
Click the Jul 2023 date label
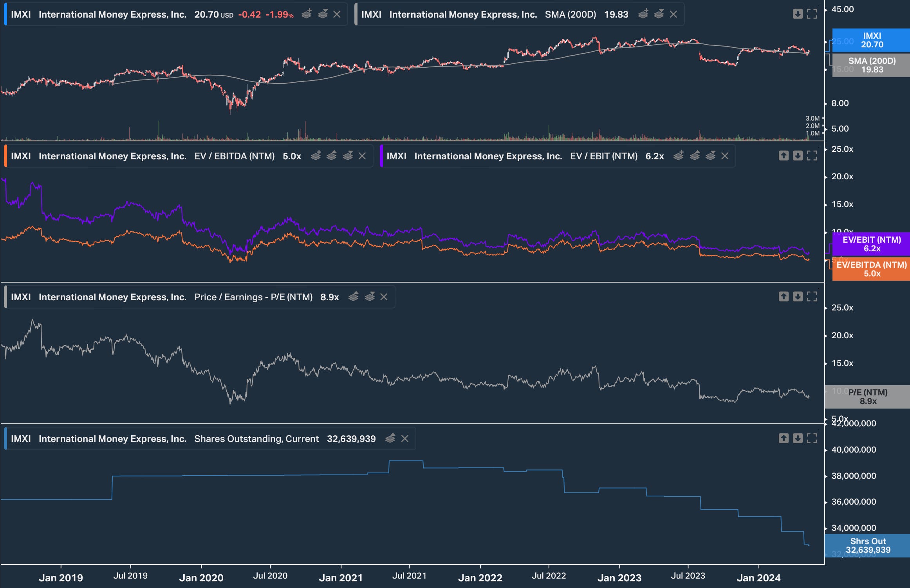pyautogui.click(x=688, y=576)
